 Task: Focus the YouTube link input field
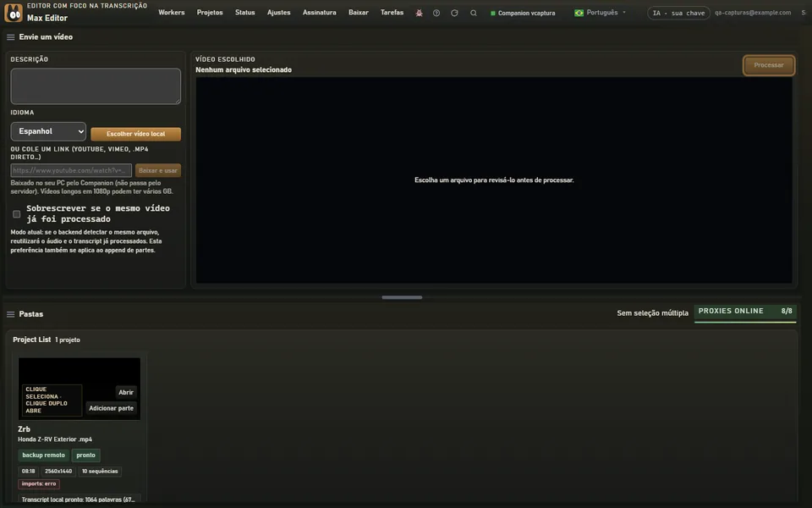71,170
